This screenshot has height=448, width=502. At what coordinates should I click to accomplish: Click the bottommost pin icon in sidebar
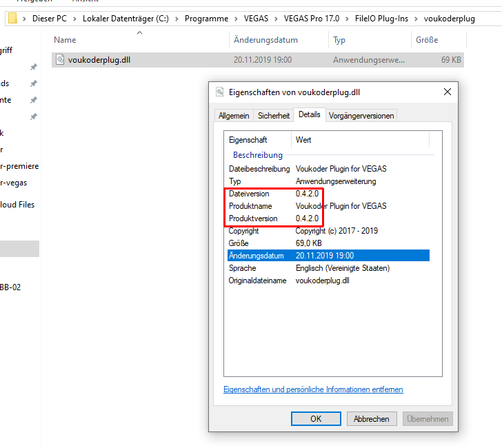tap(33, 116)
